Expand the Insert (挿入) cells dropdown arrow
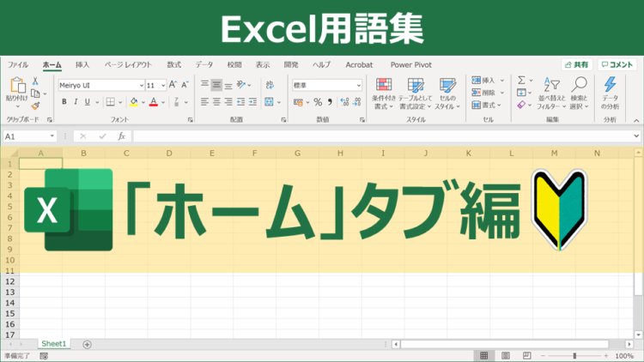Viewport: 644px width, 362px height. pyautogui.click(x=502, y=81)
